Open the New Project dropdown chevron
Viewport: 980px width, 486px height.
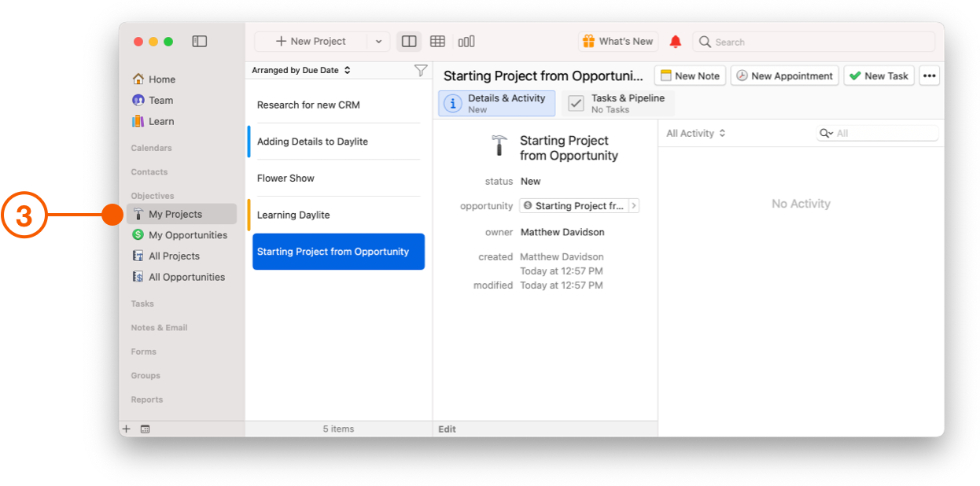tap(378, 41)
